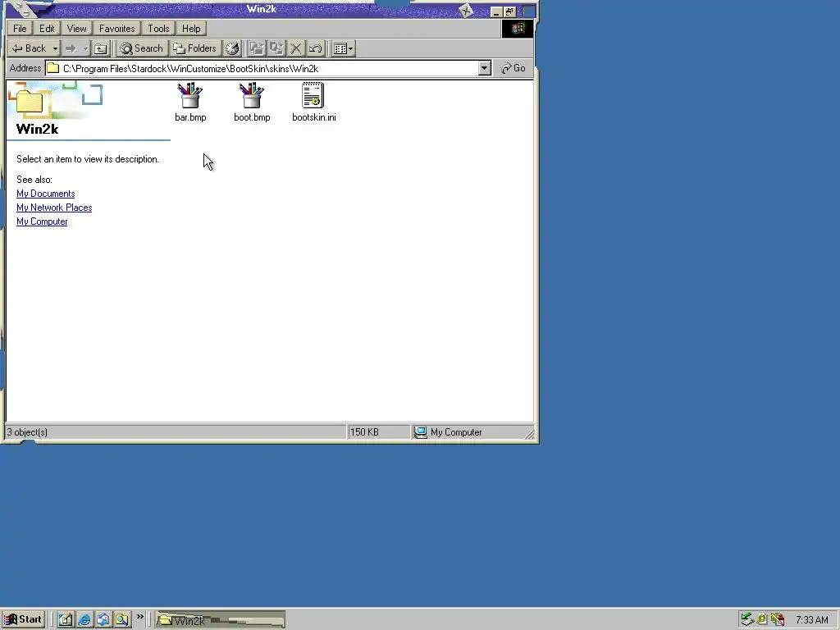Open the My Network Places link

point(54,208)
